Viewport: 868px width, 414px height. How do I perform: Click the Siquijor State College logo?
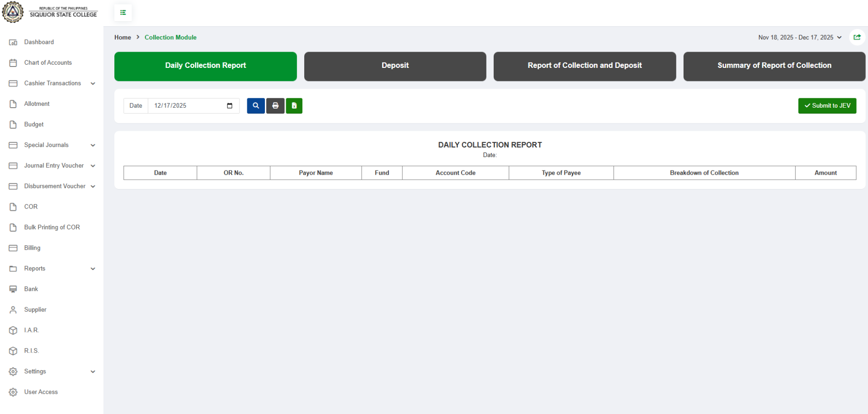pyautogui.click(x=13, y=12)
